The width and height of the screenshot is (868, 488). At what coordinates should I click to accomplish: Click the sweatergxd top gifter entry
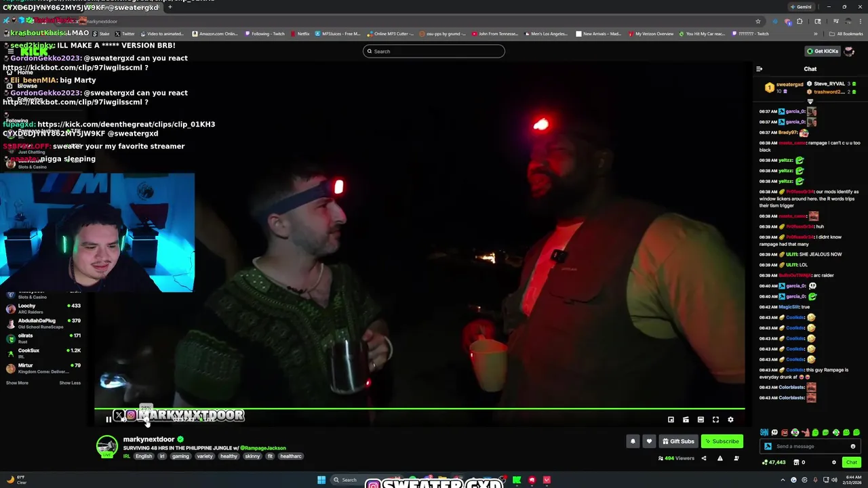point(784,87)
